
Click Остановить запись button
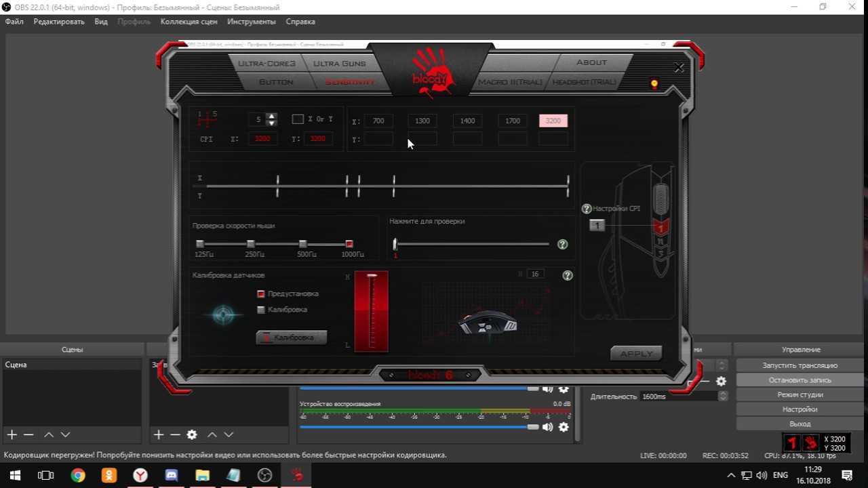pos(800,380)
